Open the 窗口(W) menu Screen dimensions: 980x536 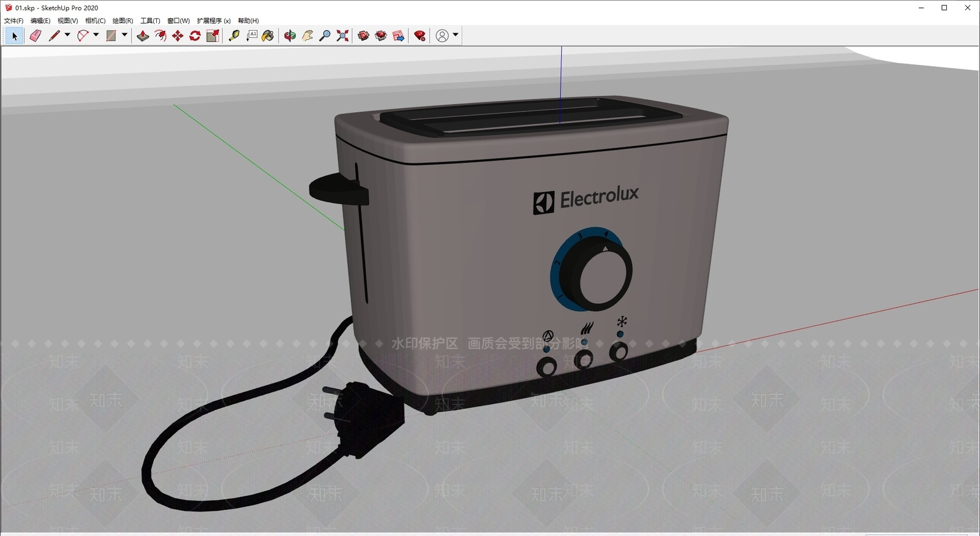pos(178,21)
